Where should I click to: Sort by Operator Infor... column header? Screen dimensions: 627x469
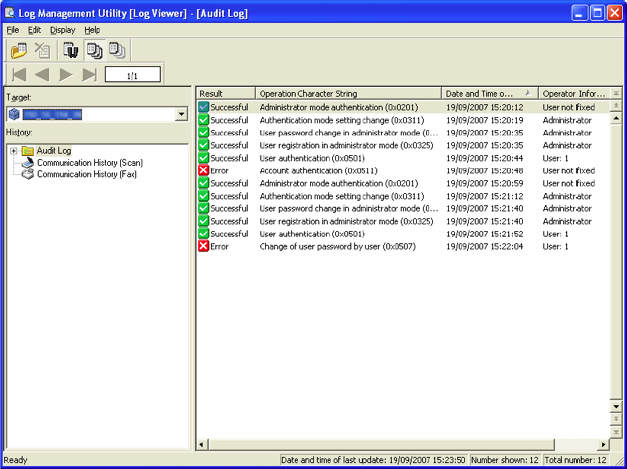click(x=574, y=94)
